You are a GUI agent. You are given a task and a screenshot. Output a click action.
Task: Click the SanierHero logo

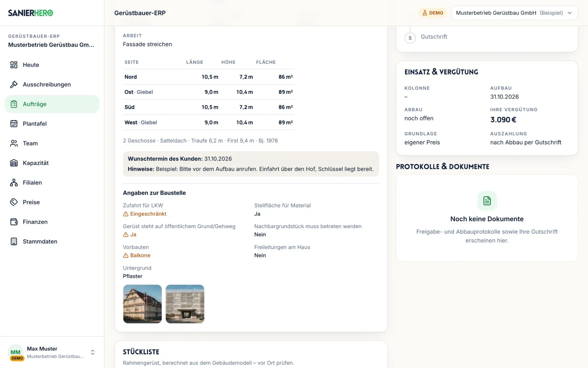(x=31, y=13)
